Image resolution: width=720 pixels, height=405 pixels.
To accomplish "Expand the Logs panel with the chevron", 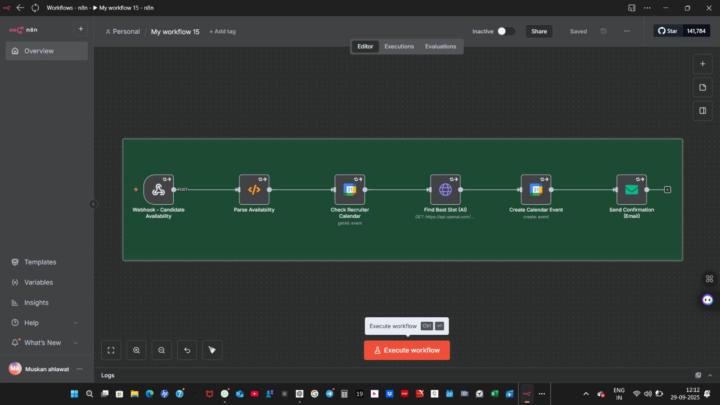I will (x=710, y=375).
